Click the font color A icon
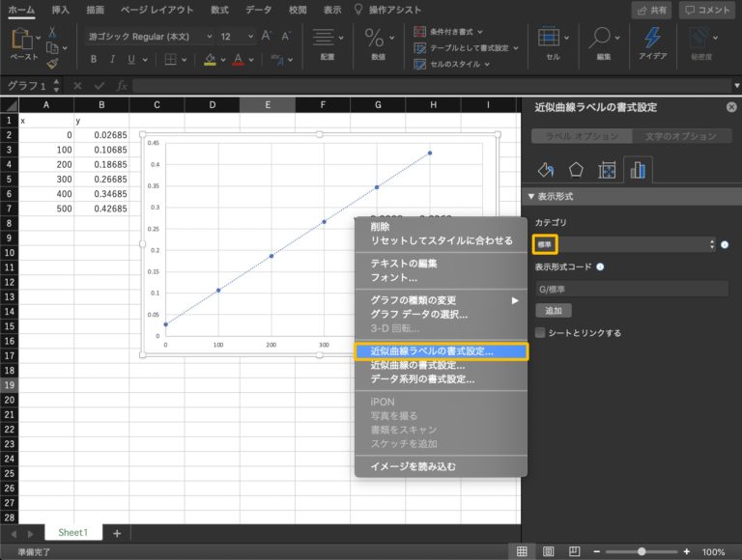 (x=238, y=60)
